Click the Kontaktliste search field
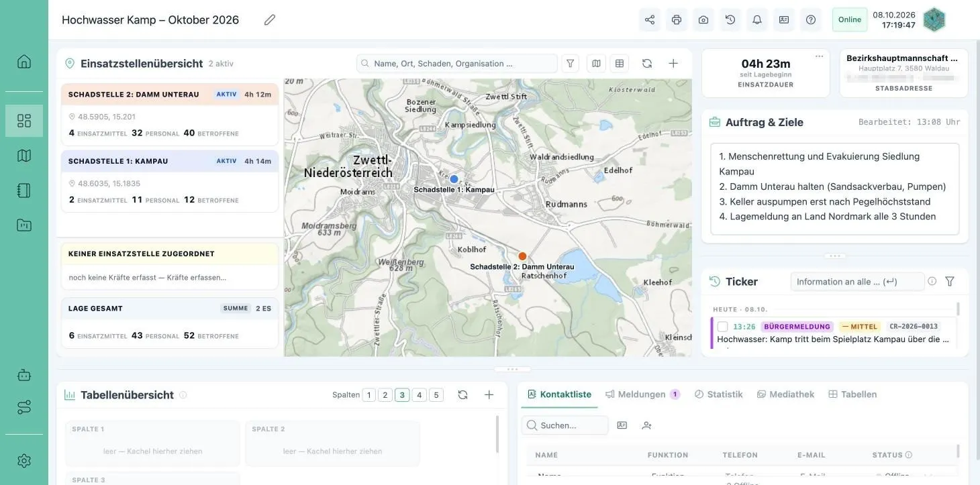 565,425
